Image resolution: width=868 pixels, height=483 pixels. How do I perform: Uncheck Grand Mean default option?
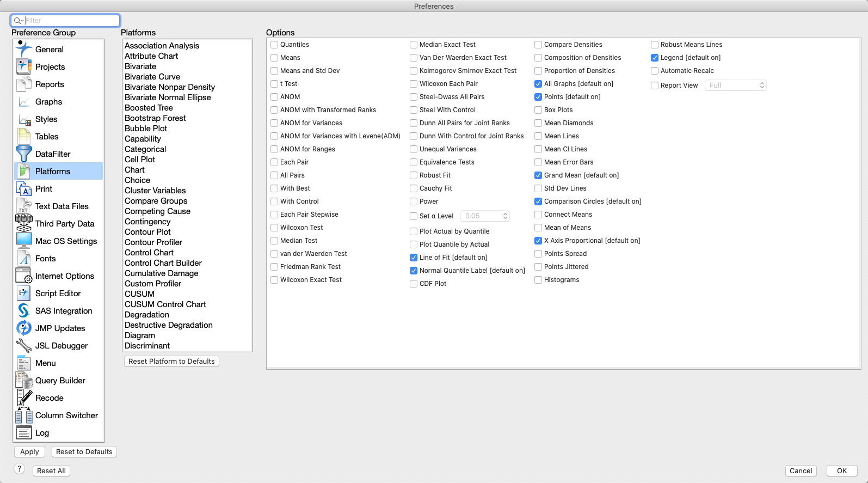[538, 175]
